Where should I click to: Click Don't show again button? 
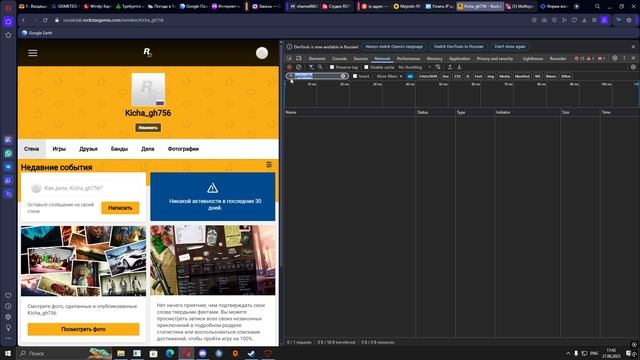coord(510,47)
